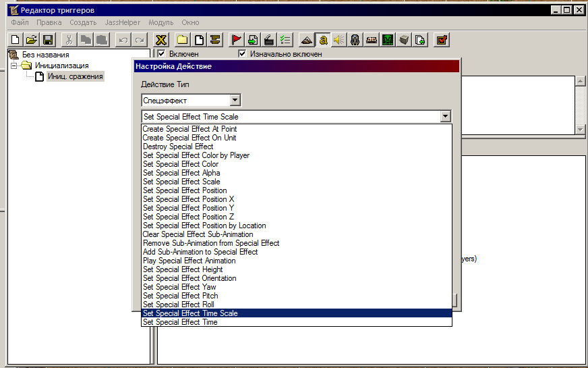The image size is (588, 368).
Task: Open the Campaign Editor icon
Action: (372, 39)
